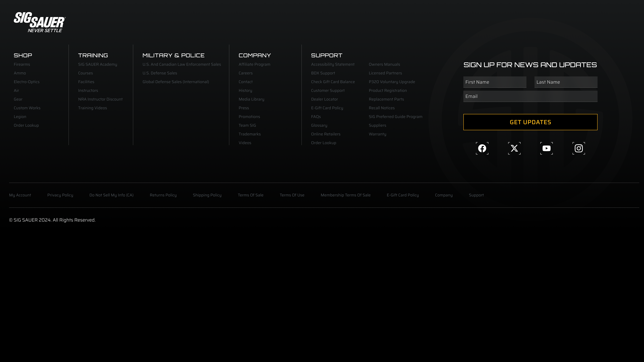644x362 pixels.
Task: Open Order Lookup under Shop
Action: point(26,125)
